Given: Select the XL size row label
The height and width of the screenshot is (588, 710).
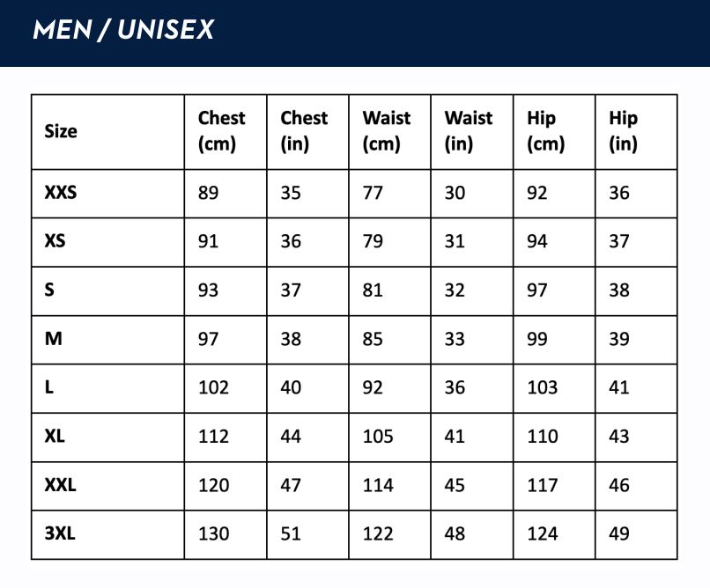Looking at the screenshot, I should point(55,436).
